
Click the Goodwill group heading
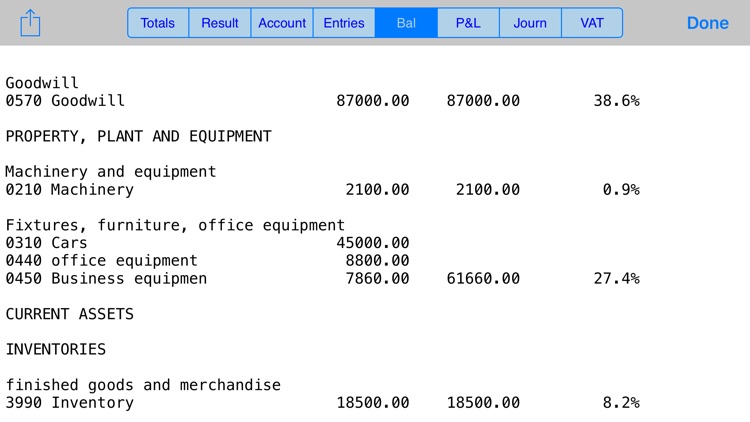click(x=42, y=83)
